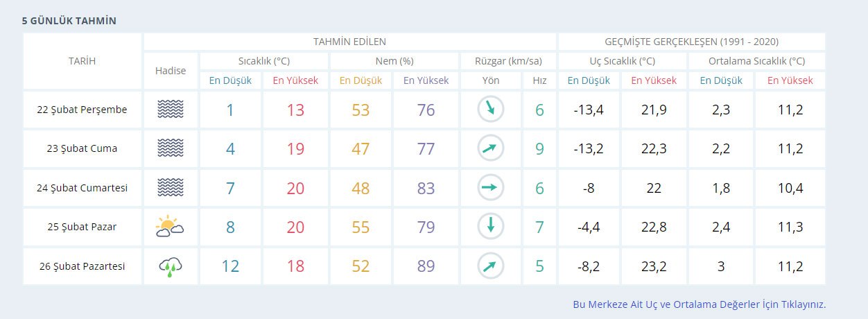The height and width of the screenshot is (319, 868).
Task: Click the Sıcaklık (°C) column header
Action: click(263, 61)
